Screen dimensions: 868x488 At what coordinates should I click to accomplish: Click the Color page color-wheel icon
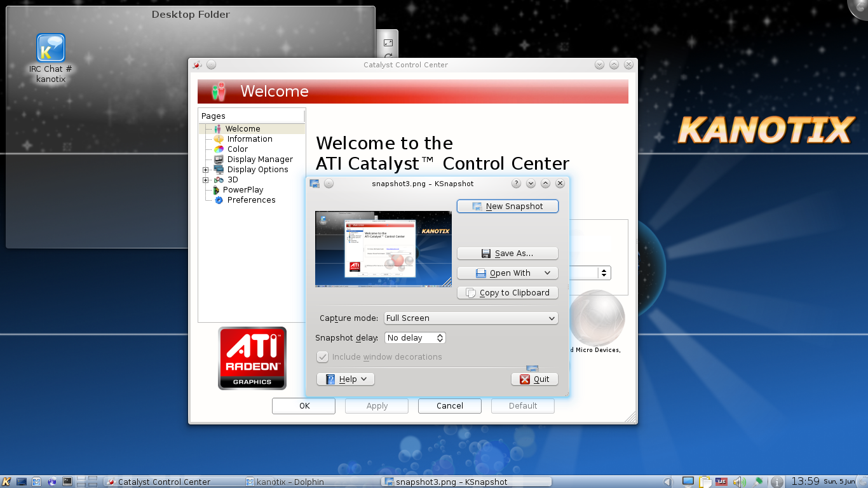coord(219,149)
